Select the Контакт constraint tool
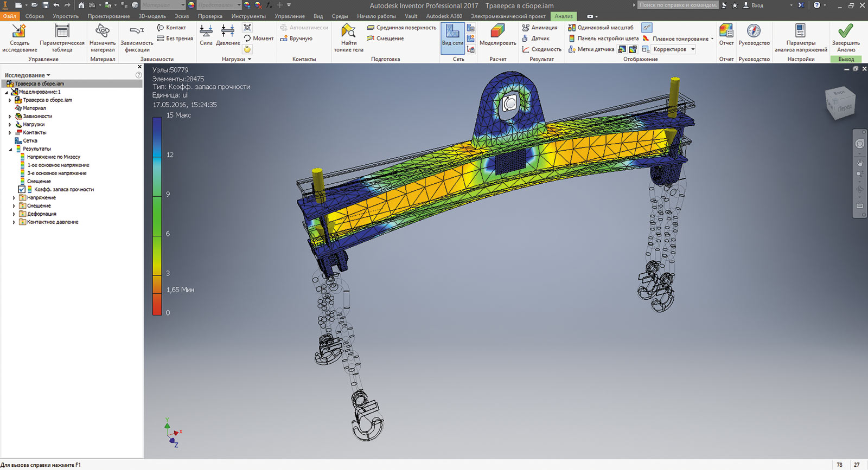The image size is (868, 470). tap(171, 28)
